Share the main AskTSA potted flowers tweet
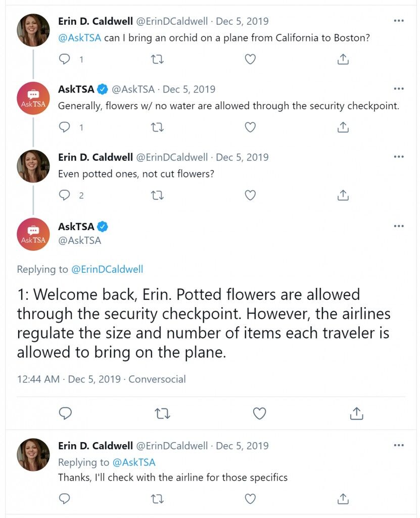The width and height of the screenshot is (420, 518). tap(356, 413)
